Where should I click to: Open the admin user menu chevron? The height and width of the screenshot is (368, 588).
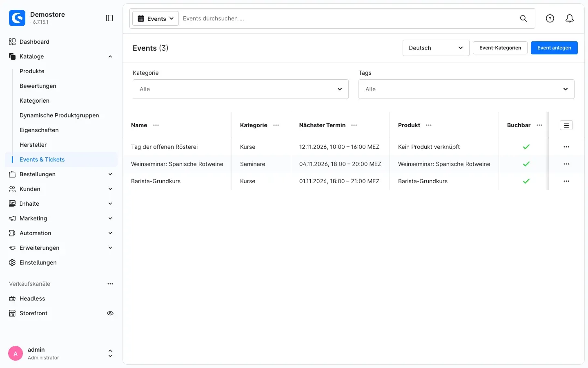[x=110, y=354]
